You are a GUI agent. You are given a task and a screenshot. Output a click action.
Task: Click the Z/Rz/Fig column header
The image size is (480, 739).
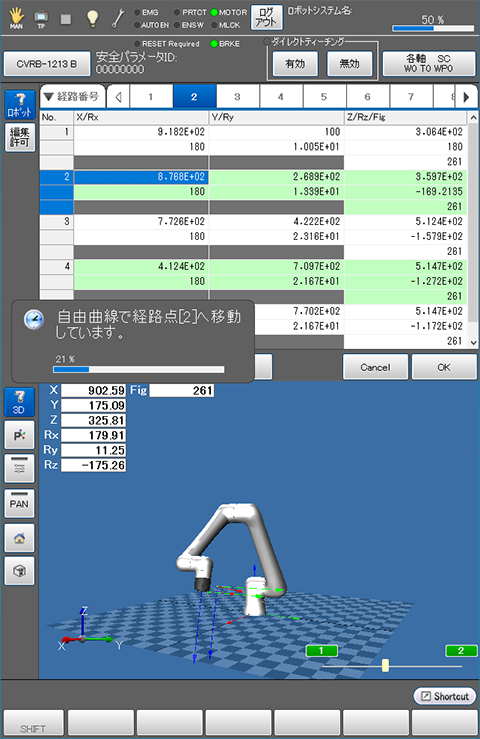(x=406, y=117)
